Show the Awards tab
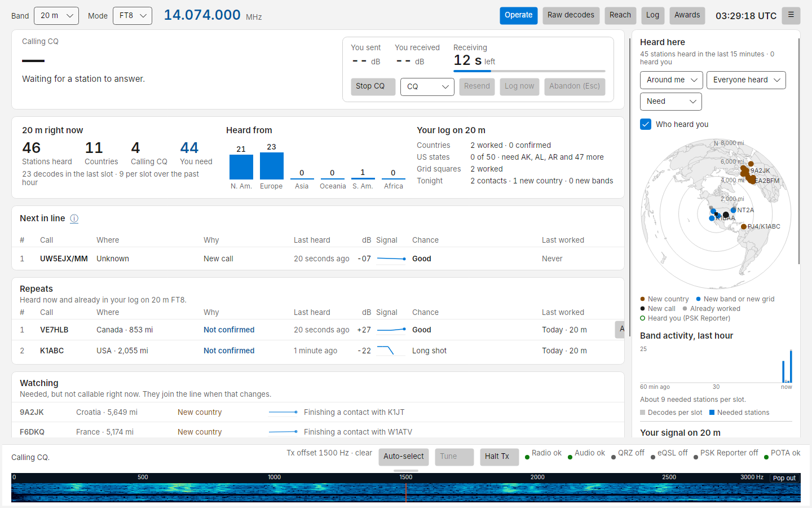This screenshot has width=812, height=508. 687,15
